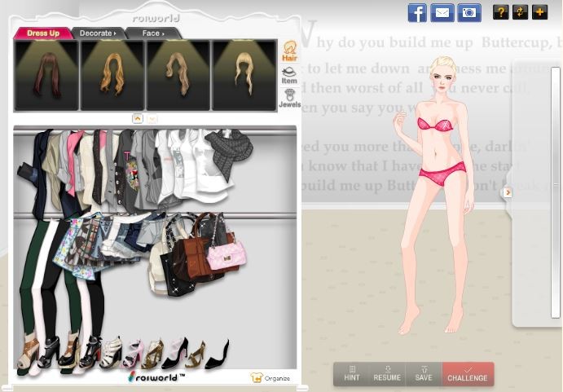
Task: Expand the side panel with the orange arrow
Action: pos(508,192)
